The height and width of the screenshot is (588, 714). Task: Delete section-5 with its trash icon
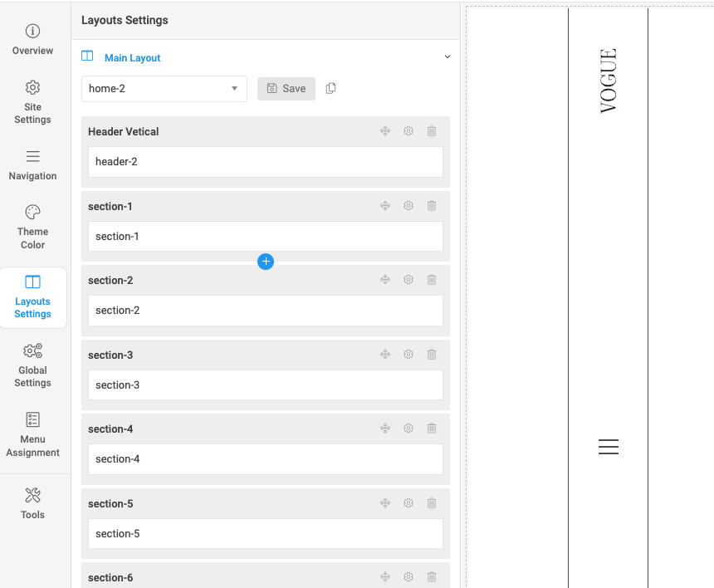(x=432, y=503)
